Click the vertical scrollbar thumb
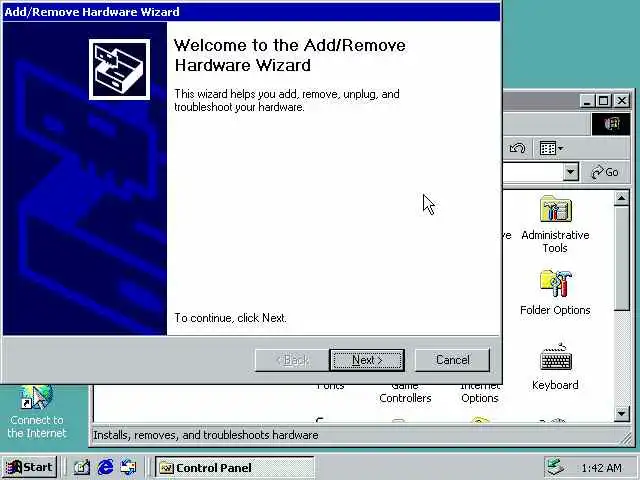Image resolution: width=640 pixels, height=480 pixels. point(621,259)
